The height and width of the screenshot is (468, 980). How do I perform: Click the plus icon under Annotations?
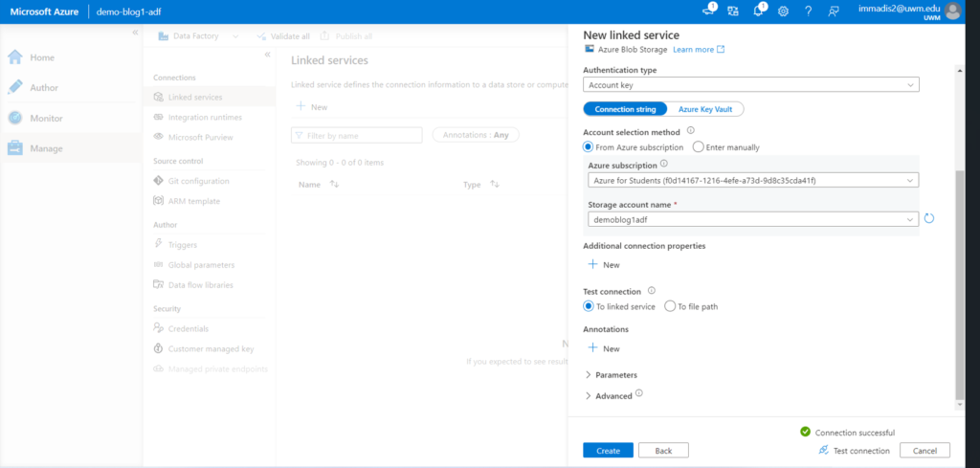pos(593,348)
